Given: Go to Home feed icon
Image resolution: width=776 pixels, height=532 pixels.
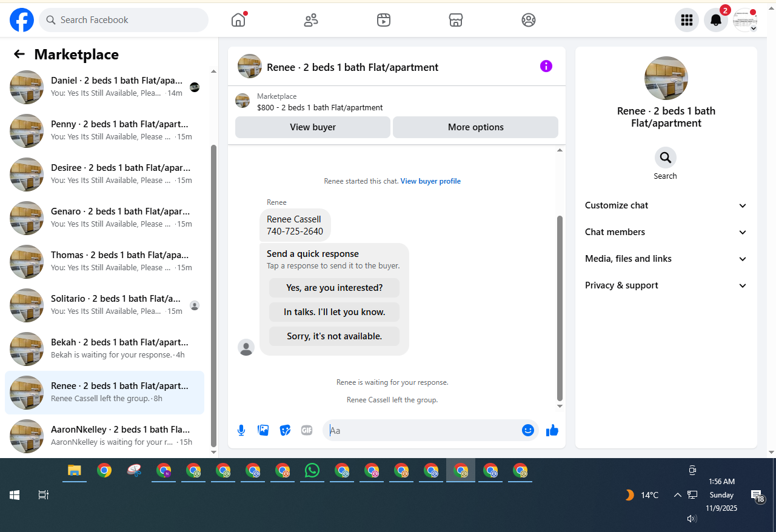Looking at the screenshot, I should coord(238,20).
